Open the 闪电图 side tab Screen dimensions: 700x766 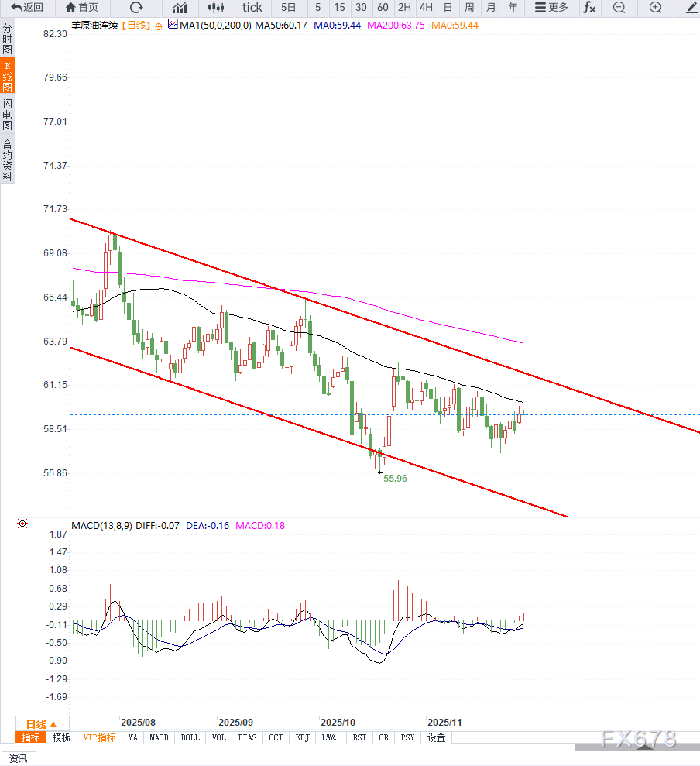point(7,114)
